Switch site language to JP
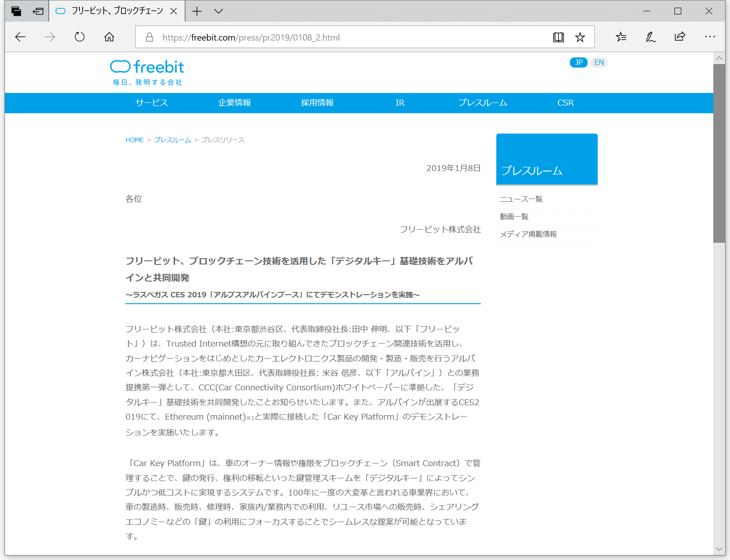Image resolution: width=730 pixels, height=560 pixels. pos(579,62)
